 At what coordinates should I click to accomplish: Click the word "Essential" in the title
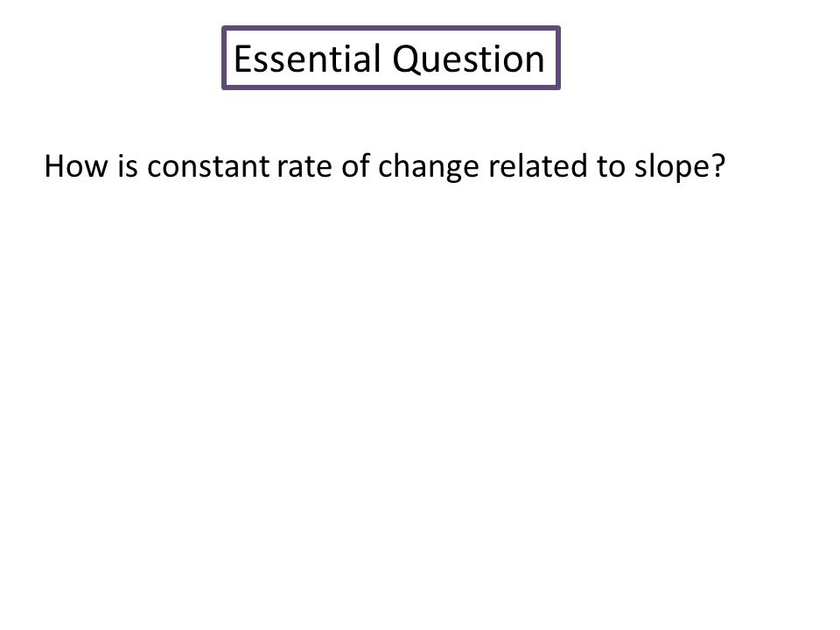tap(307, 59)
